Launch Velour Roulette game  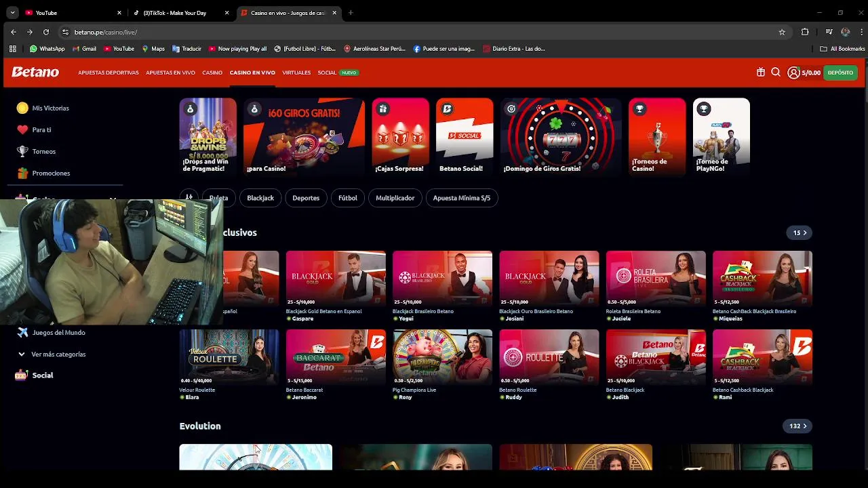coord(229,358)
